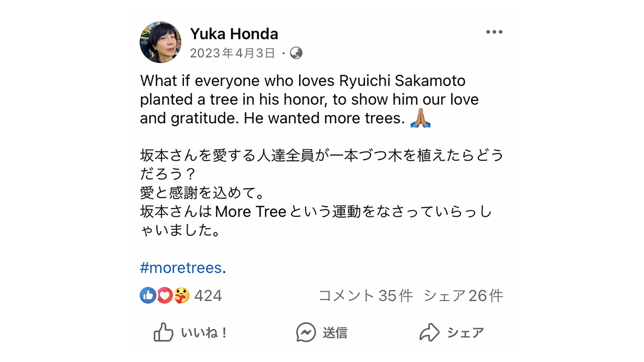View the 424 reactions list
Screen dimensions: 644x362
(x=208, y=296)
